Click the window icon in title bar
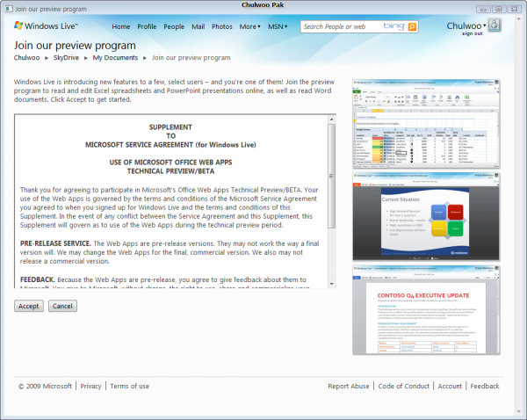527x420 pixels. tap(9, 9)
